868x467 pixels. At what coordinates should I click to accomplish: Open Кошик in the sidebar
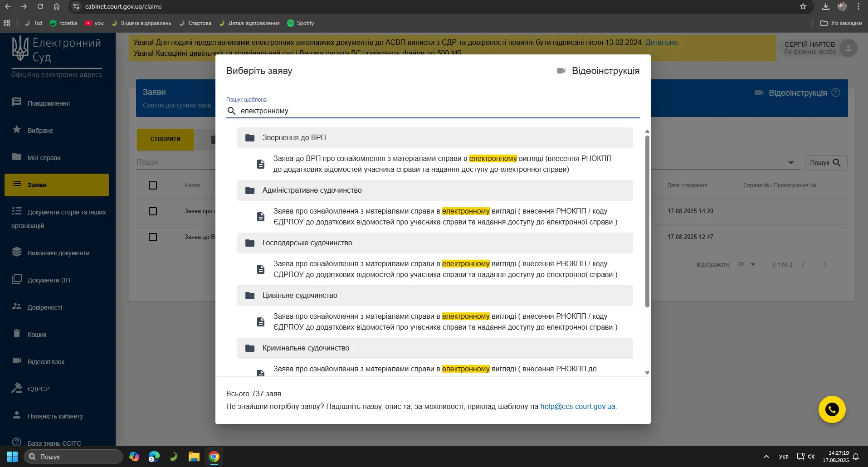[x=37, y=335]
